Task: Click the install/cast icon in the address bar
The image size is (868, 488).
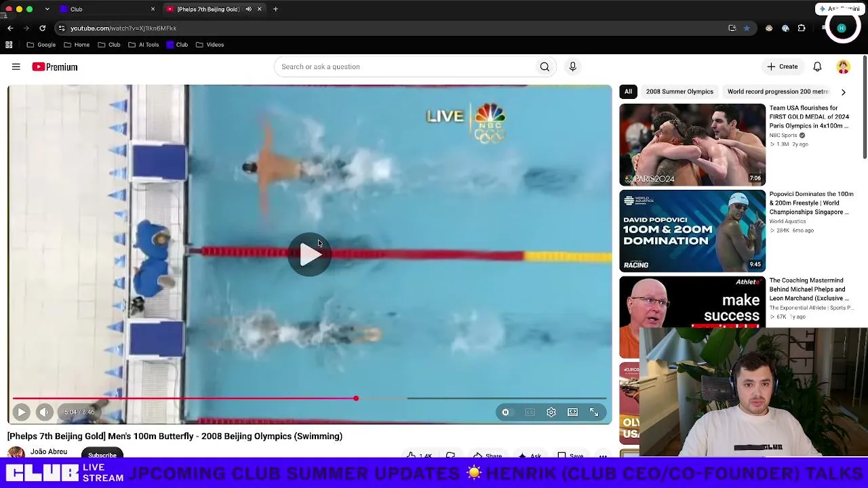Action: 732,28
